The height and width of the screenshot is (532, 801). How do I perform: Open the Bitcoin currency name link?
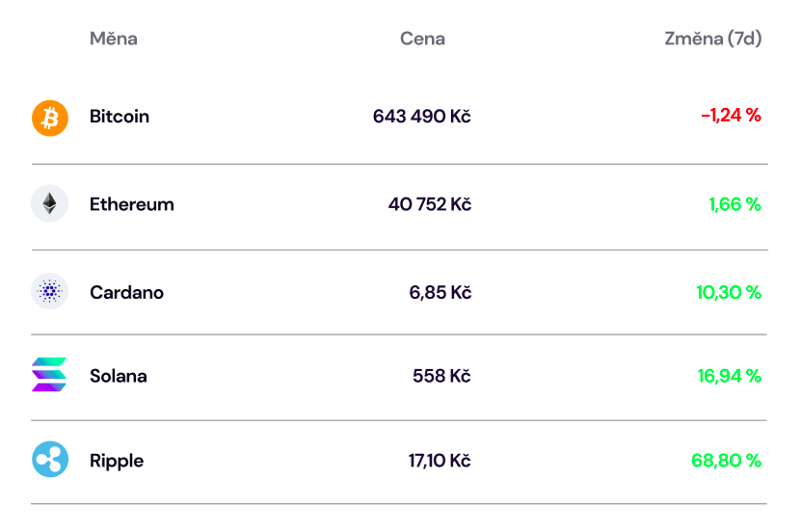(120, 117)
